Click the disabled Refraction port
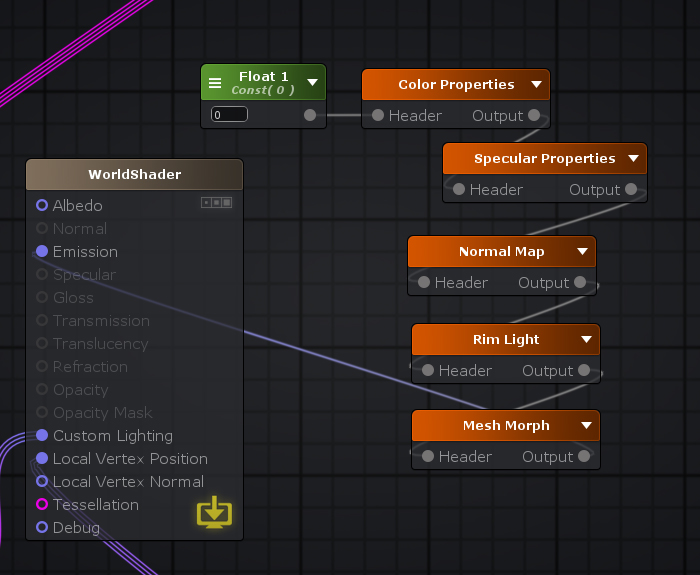Image resolution: width=700 pixels, height=575 pixels. (42, 366)
